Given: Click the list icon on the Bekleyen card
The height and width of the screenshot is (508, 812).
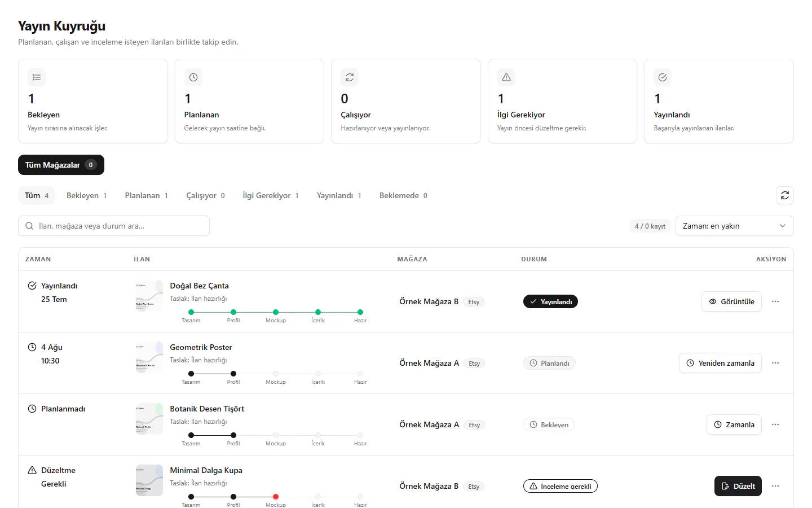Looking at the screenshot, I should click(x=37, y=77).
